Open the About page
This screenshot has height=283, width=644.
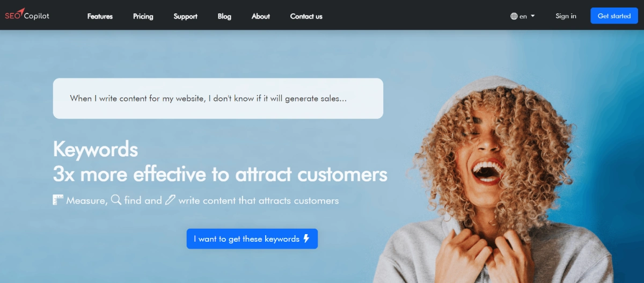[x=261, y=16]
